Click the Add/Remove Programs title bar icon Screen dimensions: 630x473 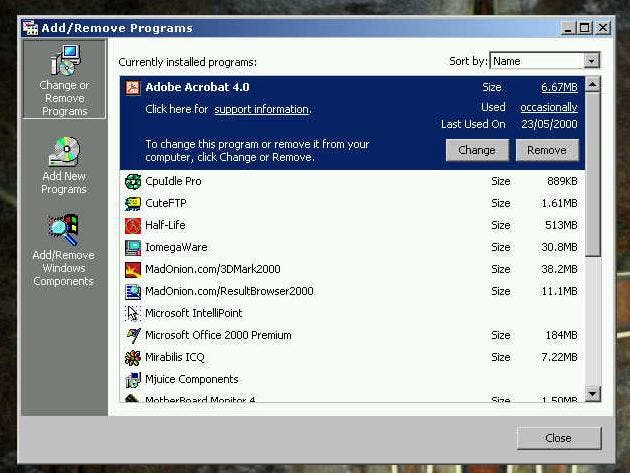[30, 28]
